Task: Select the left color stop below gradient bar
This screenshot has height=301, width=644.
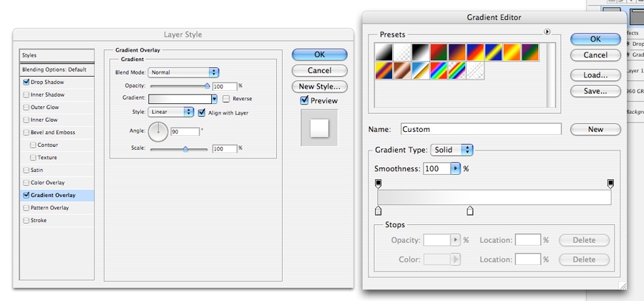Action: (x=379, y=211)
